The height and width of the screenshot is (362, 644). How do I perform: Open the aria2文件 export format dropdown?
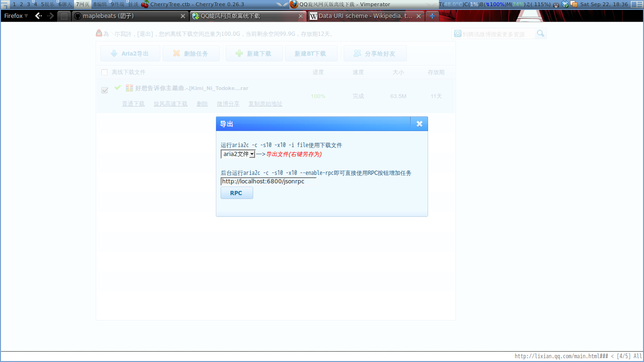238,154
